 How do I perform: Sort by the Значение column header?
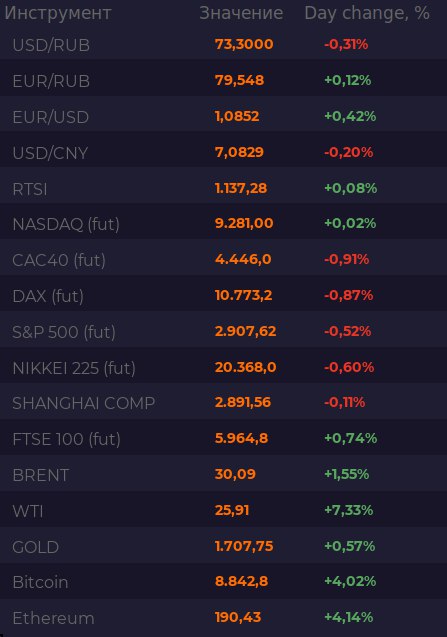coord(241,13)
